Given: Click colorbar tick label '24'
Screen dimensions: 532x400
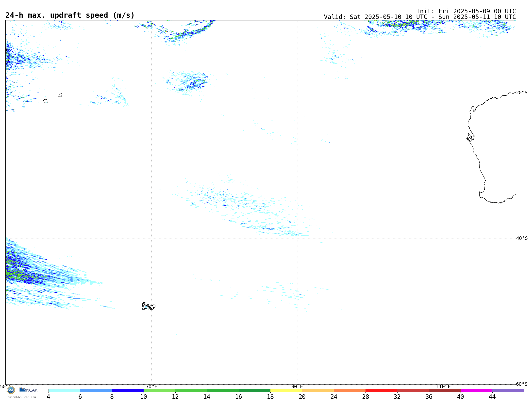Looking at the screenshot, I should coord(334,397).
